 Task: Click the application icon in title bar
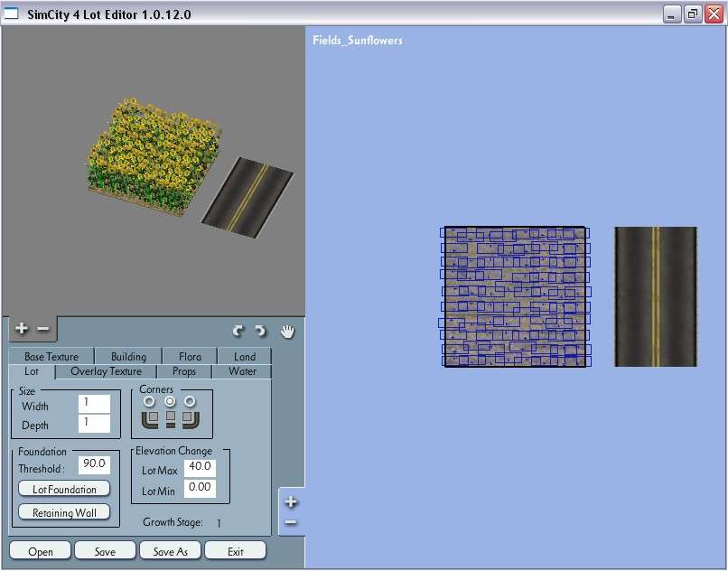pyautogui.click(x=11, y=14)
